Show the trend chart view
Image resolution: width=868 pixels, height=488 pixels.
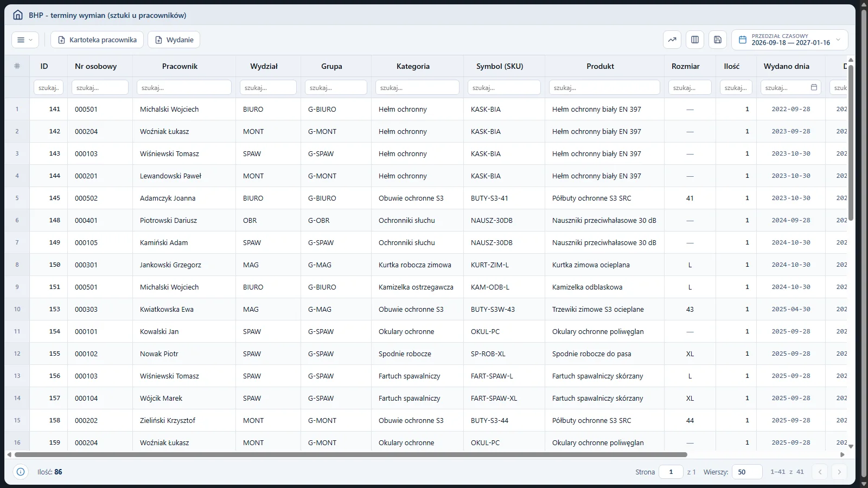pos(672,40)
